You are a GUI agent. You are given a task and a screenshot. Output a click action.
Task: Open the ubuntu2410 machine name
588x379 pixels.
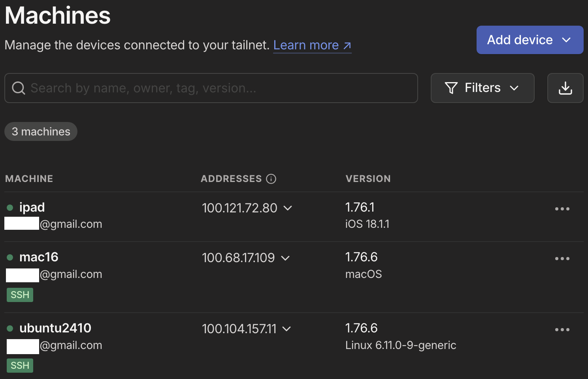click(x=55, y=328)
